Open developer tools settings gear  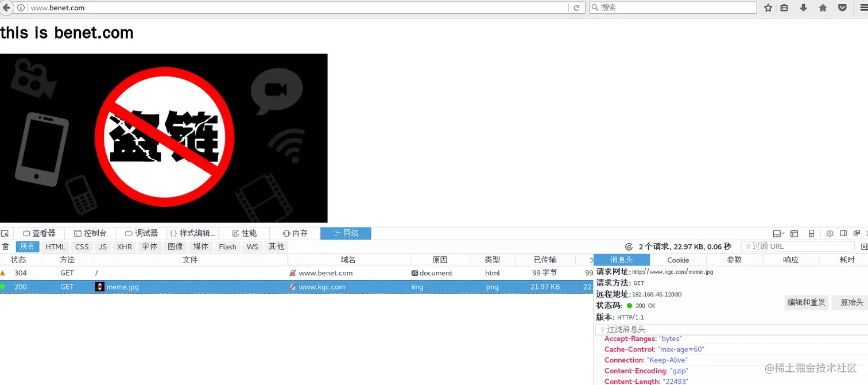tap(830, 233)
